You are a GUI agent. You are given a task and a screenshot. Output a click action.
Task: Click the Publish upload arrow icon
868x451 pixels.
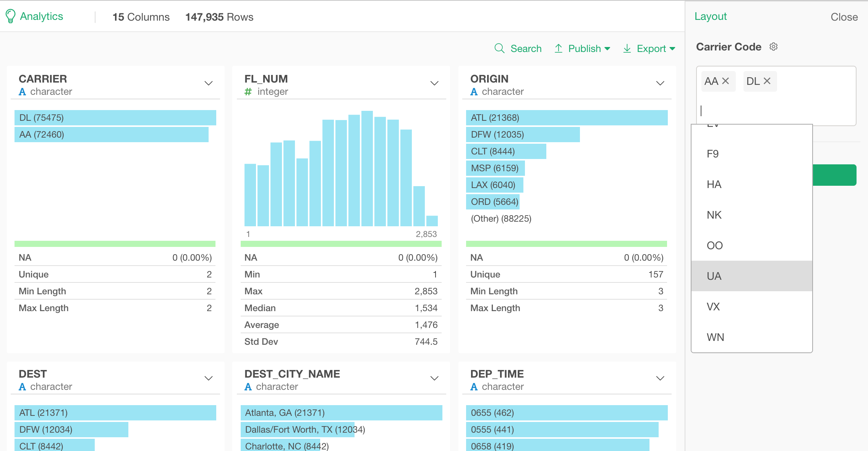559,48
